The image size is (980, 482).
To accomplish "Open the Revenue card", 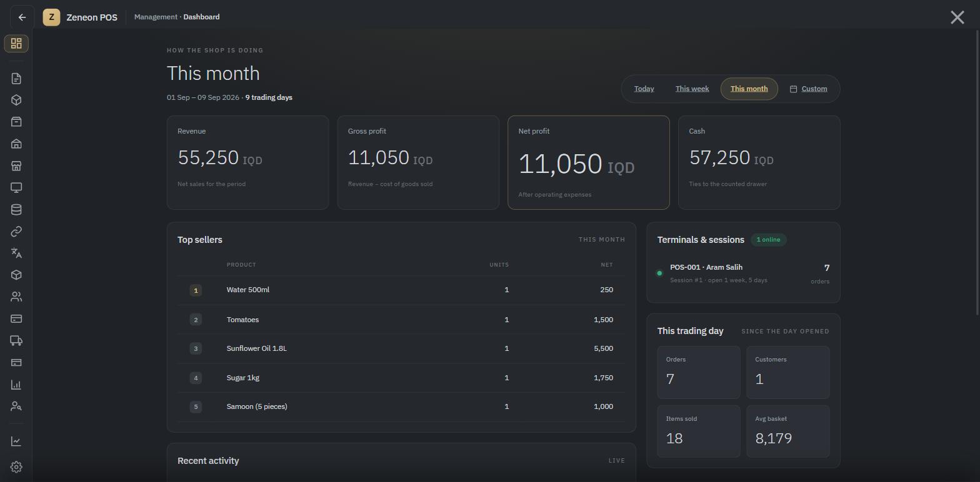I will [247, 162].
